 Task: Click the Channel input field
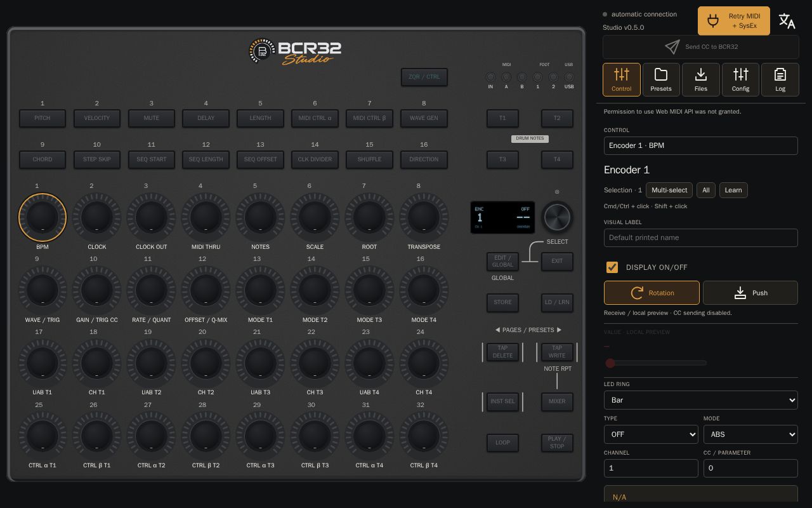pyautogui.click(x=651, y=468)
